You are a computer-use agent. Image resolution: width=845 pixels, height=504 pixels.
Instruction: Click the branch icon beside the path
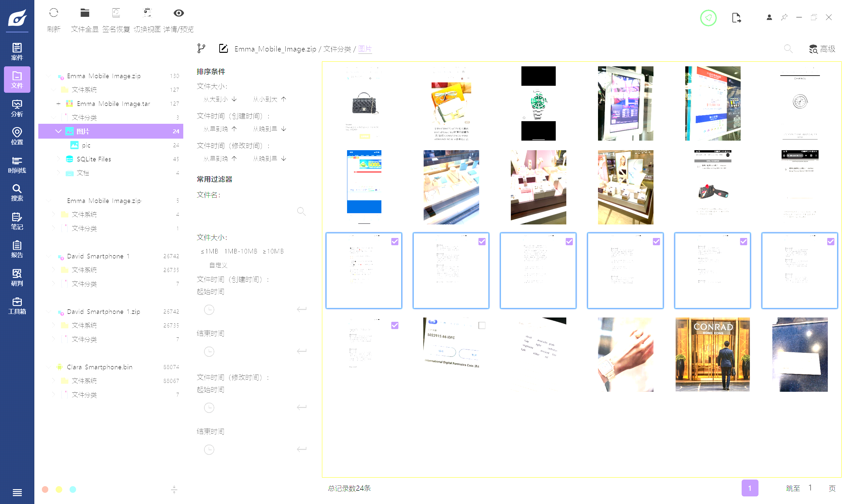pos(201,49)
